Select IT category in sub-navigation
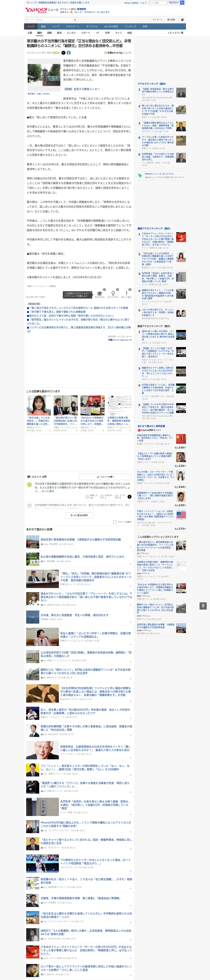Screen dimensions: 210x980 click(x=98, y=33)
